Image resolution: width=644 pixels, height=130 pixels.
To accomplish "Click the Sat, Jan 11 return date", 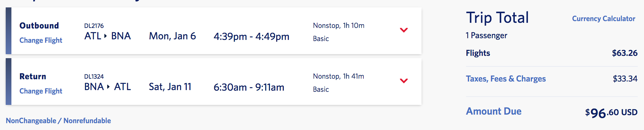I will pyautogui.click(x=170, y=87).
